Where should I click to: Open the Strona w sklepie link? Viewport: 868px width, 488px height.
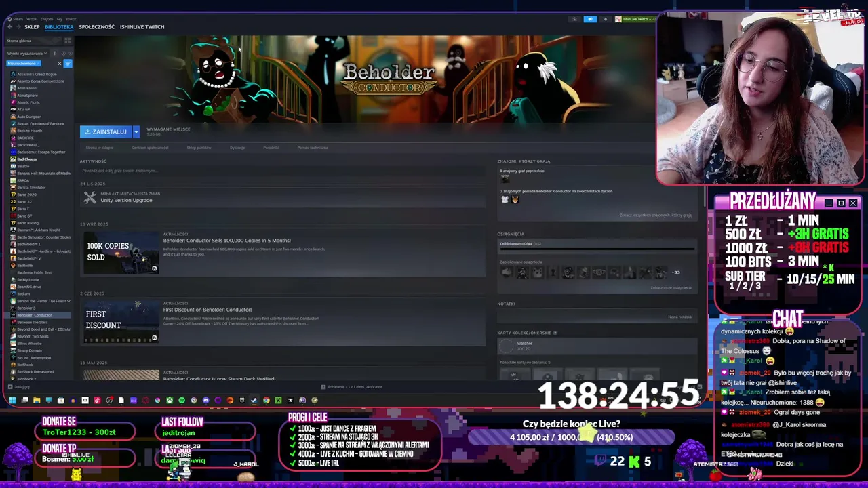tap(100, 148)
